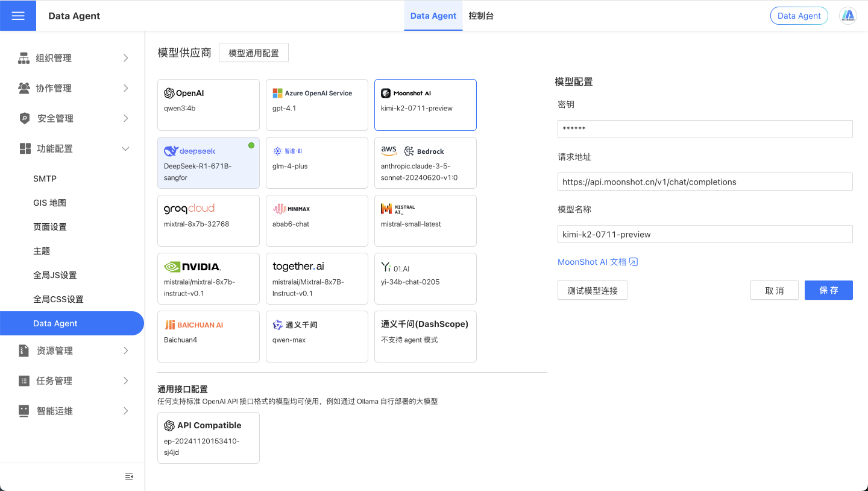Switch to the 控制台 tab

coord(482,16)
